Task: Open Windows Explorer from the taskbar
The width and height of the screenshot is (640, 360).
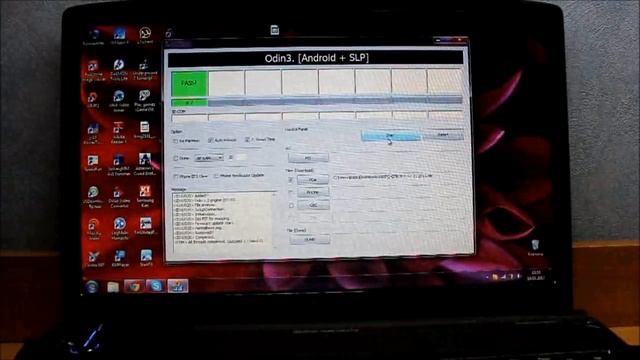Action: click(113, 287)
